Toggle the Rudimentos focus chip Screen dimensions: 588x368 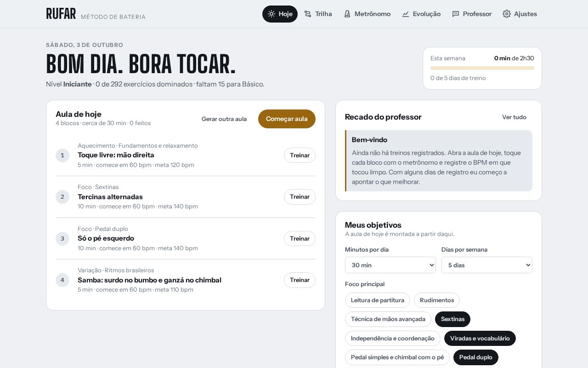coord(437,300)
